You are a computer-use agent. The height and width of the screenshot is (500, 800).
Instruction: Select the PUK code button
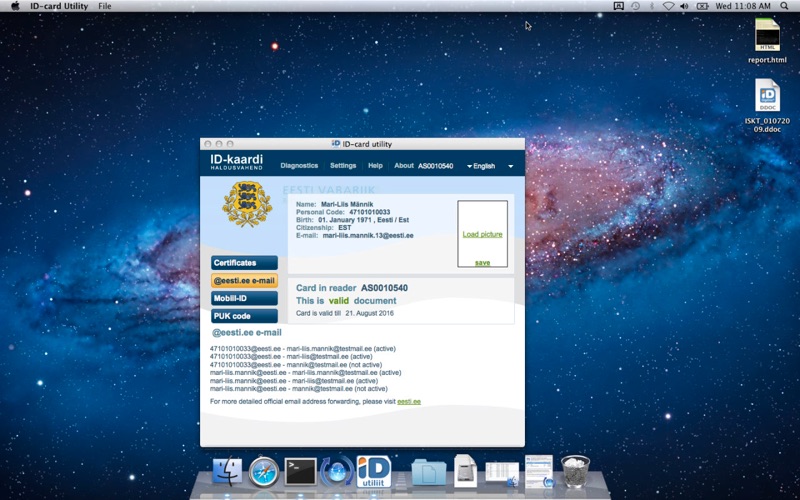[244, 316]
